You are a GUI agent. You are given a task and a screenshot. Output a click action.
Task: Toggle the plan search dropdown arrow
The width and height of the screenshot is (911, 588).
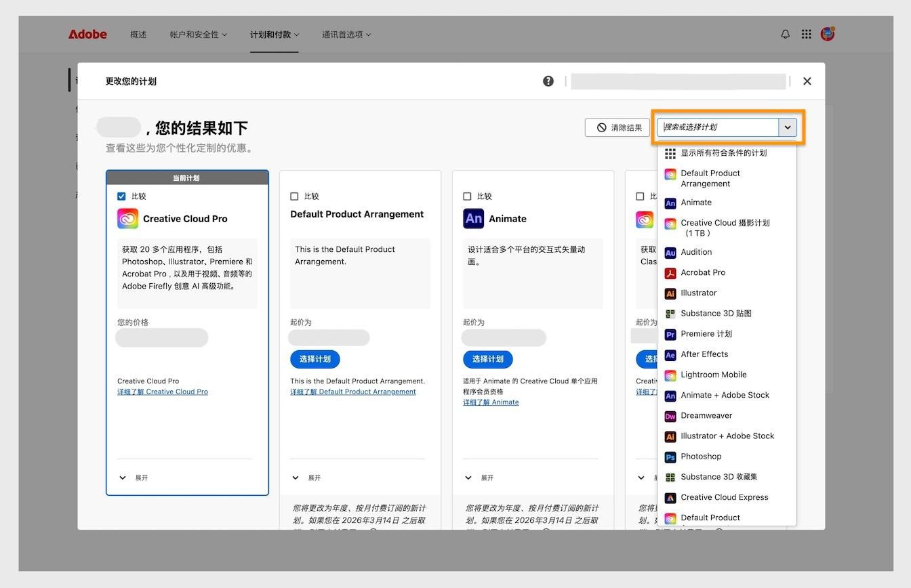pos(788,127)
